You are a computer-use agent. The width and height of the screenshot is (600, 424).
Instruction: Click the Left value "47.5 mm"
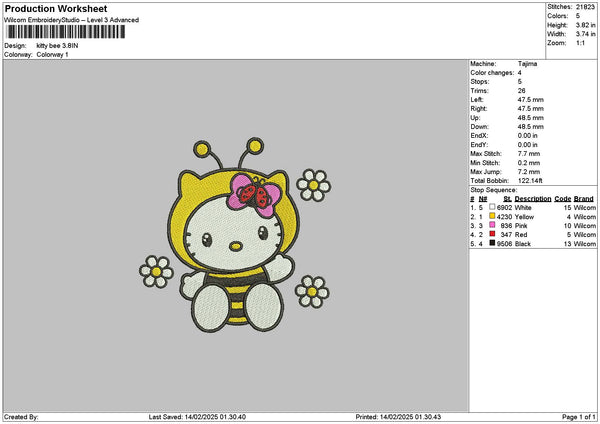point(530,100)
